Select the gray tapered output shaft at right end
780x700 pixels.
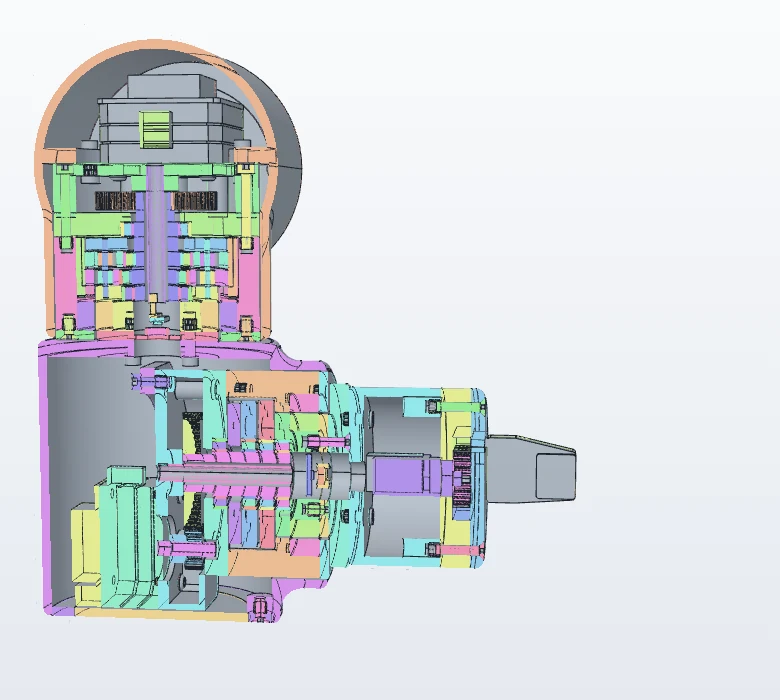point(530,470)
